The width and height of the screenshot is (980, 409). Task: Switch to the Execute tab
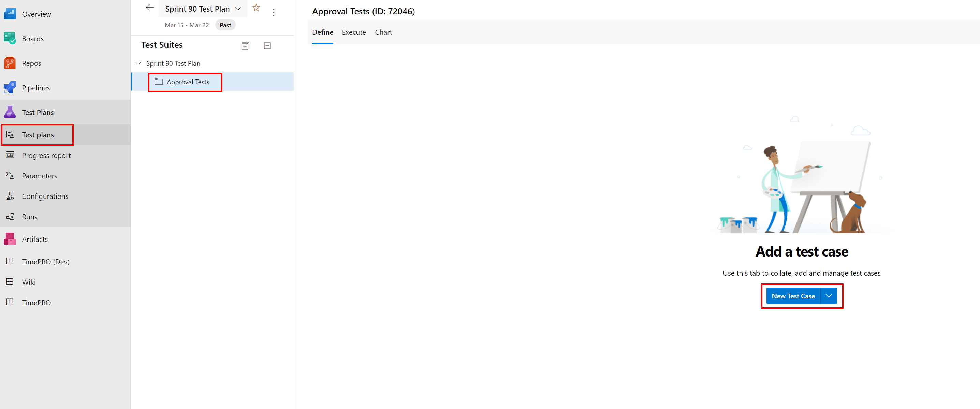353,32
